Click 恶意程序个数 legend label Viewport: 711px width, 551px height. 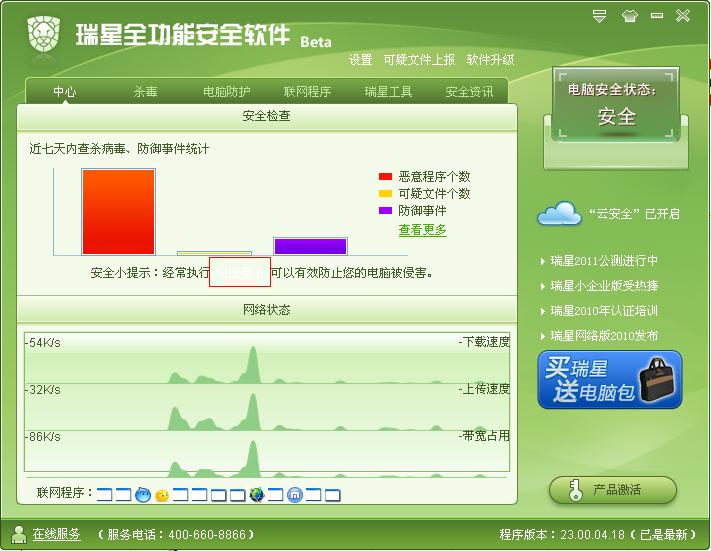tap(434, 176)
